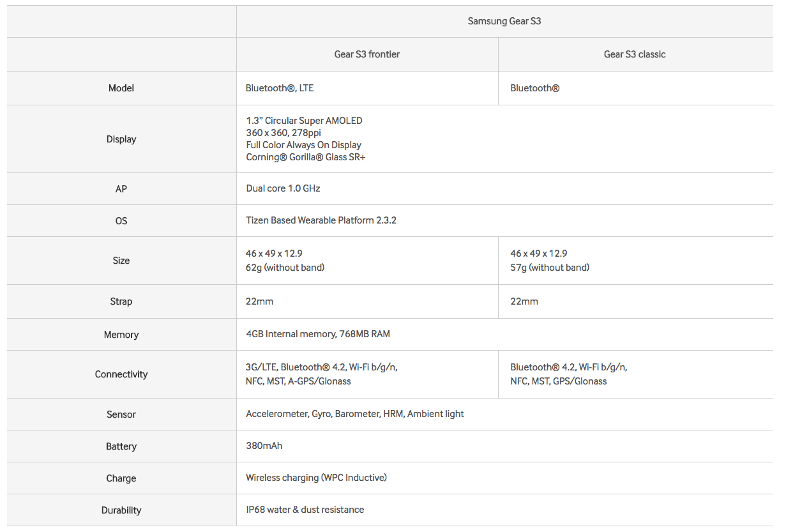Click the Memory row label
Viewport: 786px width, 532px height.
[121, 335]
